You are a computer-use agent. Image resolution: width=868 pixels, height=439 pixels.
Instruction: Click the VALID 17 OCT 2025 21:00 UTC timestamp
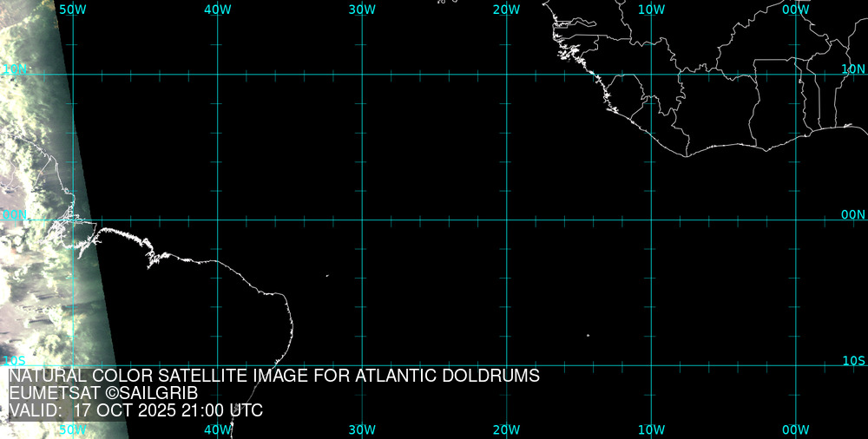135,410
